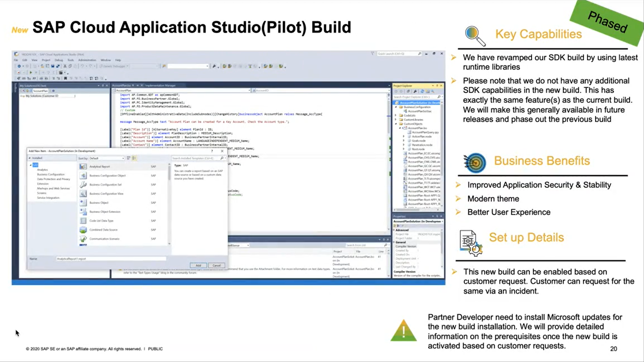Viewport: 644px width, 362px height.
Task: Open the Window menu
Action: pos(106,60)
